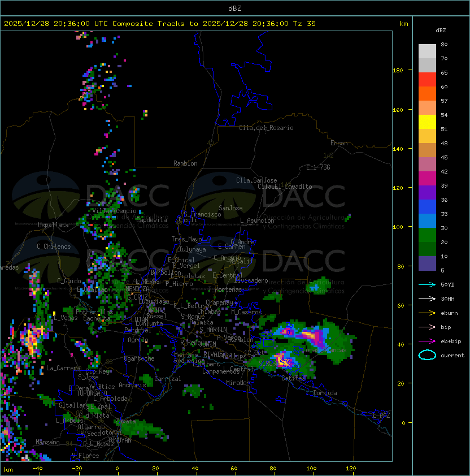
Task: Click the magenta eb+bip arrow legend icon
Action: point(427,341)
